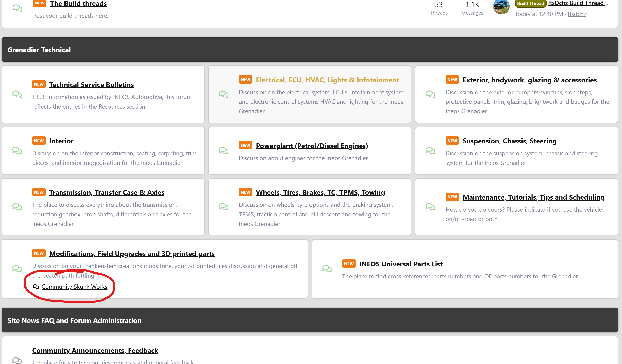Open Exterior, bodywork, glazing & accessories

tap(530, 80)
